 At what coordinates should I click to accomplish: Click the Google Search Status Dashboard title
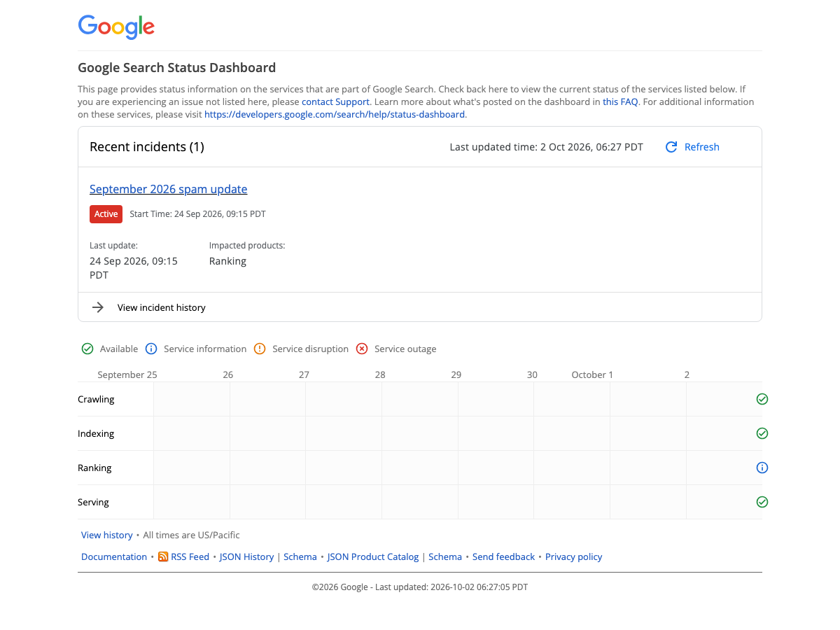pyautogui.click(x=176, y=68)
